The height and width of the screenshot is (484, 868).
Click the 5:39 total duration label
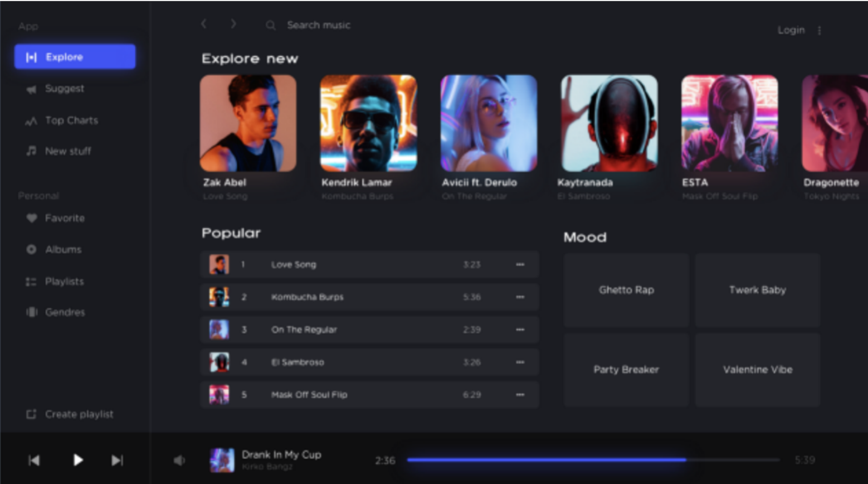click(x=804, y=460)
